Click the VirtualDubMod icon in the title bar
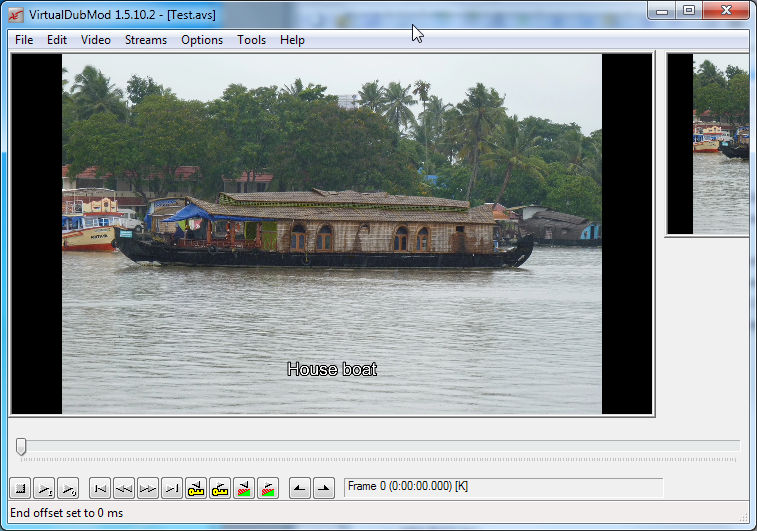This screenshot has width=757, height=531. [x=16, y=15]
